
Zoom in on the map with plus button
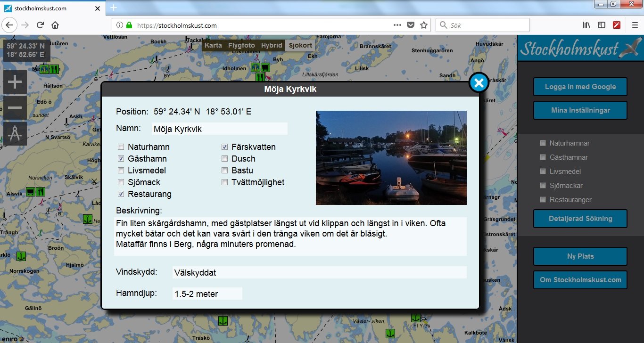(x=15, y=82)
